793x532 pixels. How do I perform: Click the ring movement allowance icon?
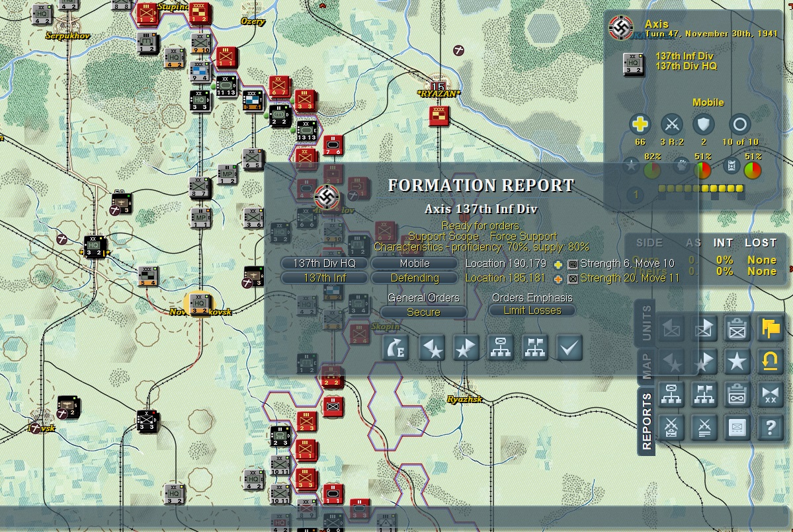[x=739, y=124]
